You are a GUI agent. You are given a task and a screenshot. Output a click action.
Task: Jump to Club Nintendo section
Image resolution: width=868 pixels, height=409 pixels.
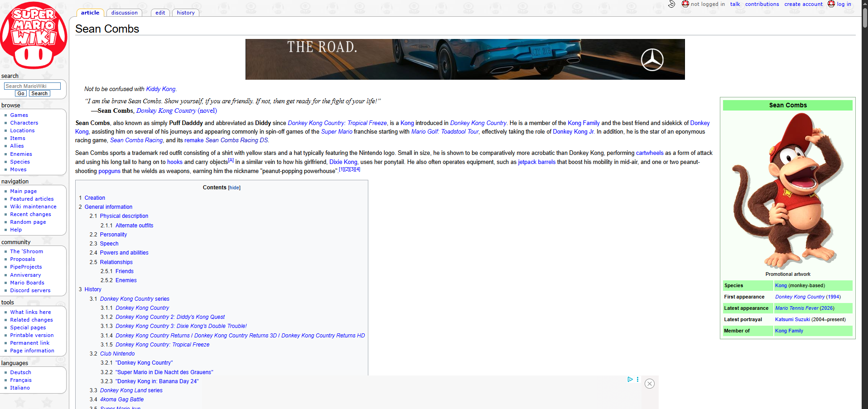[117, 354]
